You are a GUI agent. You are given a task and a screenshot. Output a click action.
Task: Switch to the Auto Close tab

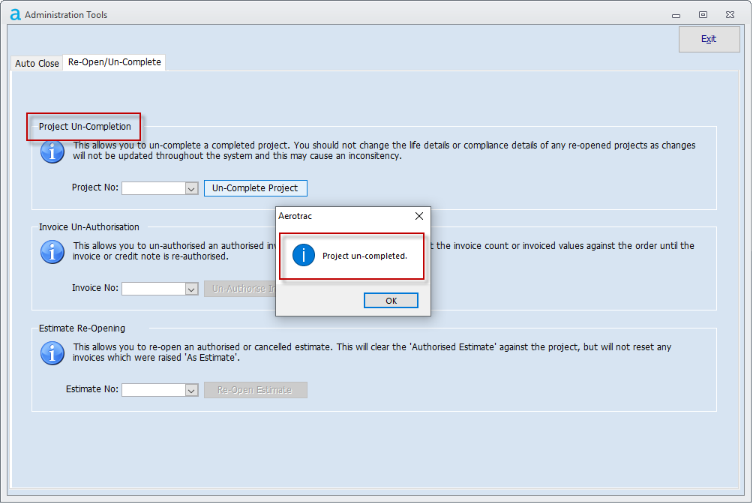[x=37, y=63]
